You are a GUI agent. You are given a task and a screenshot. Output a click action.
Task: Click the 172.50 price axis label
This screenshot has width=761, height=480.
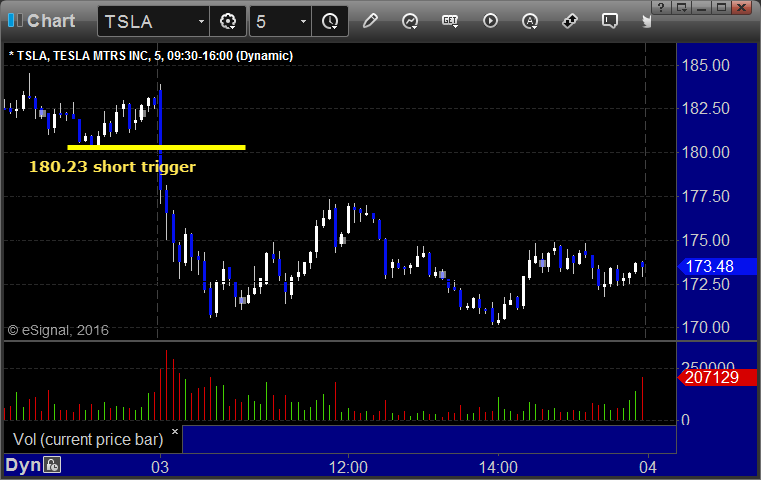click(706, 284)
